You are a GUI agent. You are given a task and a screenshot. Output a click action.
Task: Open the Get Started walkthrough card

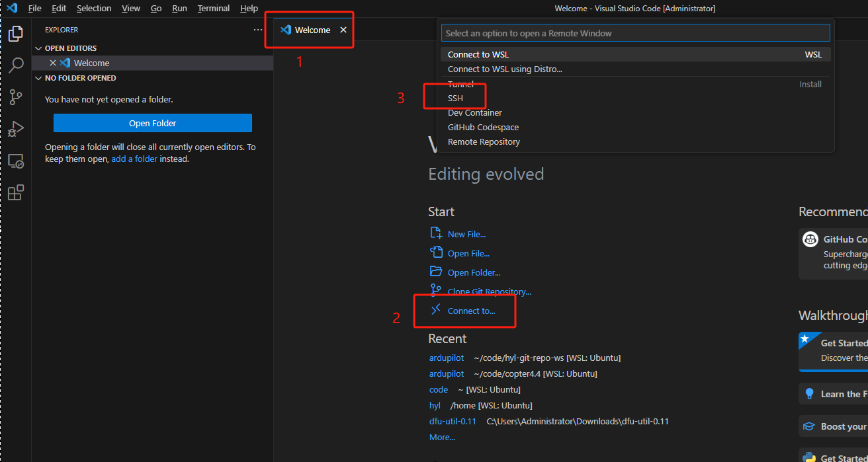pyautogui.click(x=834, y=350)
